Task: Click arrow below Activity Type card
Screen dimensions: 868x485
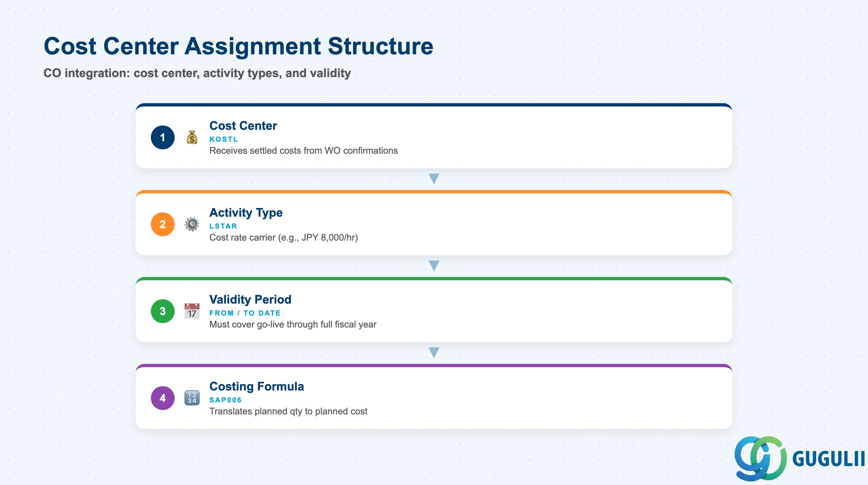Action: tap(434, 266)
